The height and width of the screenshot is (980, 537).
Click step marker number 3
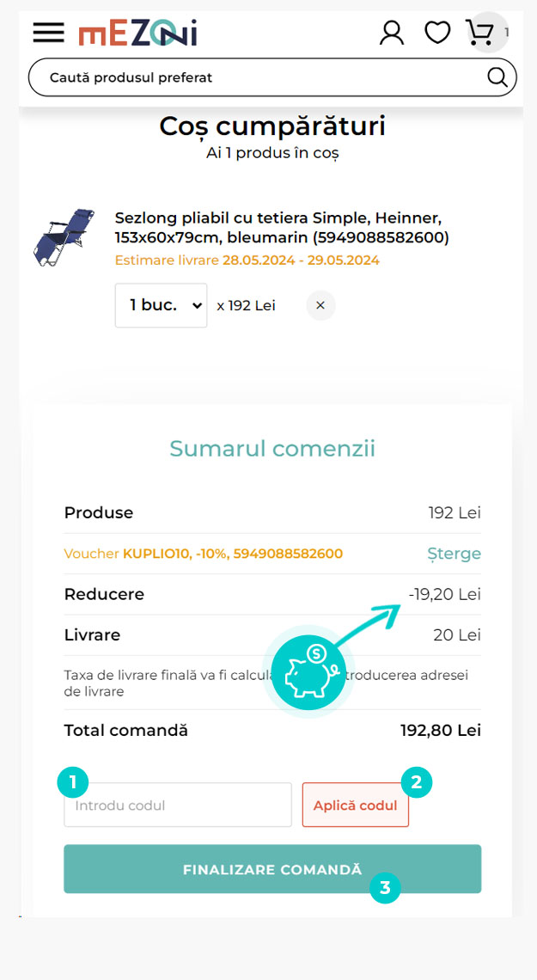(385, 889)
